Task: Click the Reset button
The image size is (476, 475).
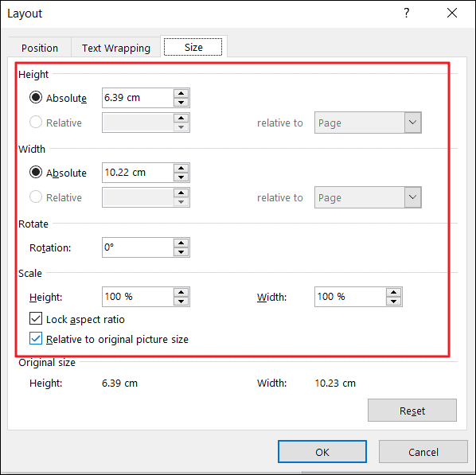Action: point(412,411)
